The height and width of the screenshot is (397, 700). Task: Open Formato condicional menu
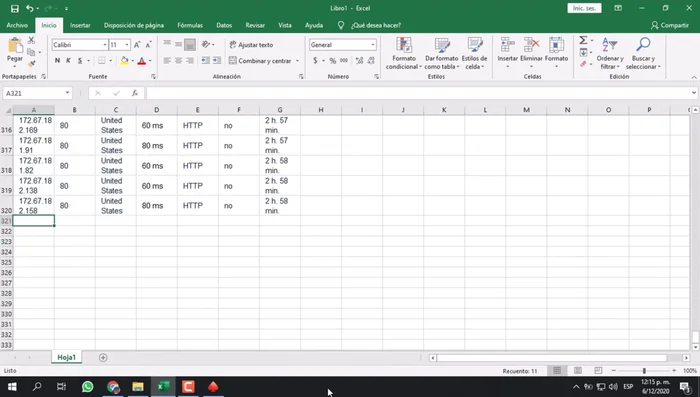(x=404, y=53)
